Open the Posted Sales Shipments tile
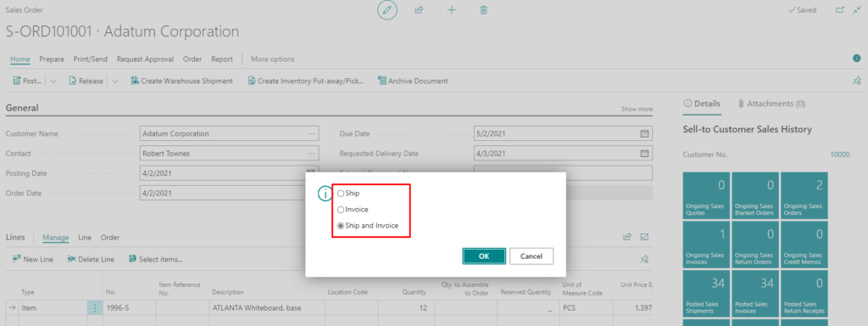 [706, 294]
